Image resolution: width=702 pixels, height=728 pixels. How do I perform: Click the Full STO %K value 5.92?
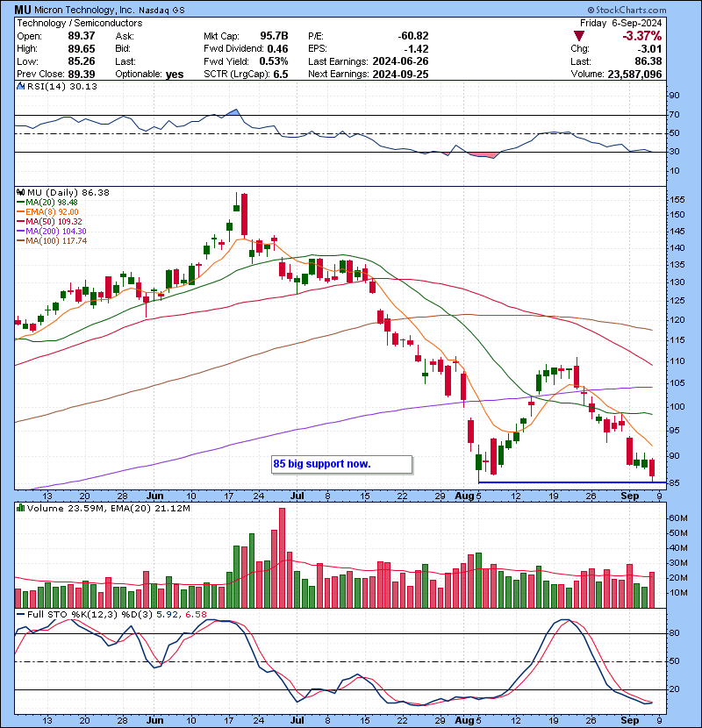[168, 614]
